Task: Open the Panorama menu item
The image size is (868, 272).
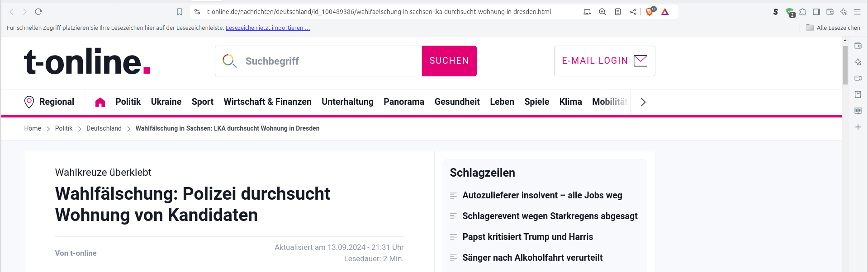Action: tap(404, 102)
